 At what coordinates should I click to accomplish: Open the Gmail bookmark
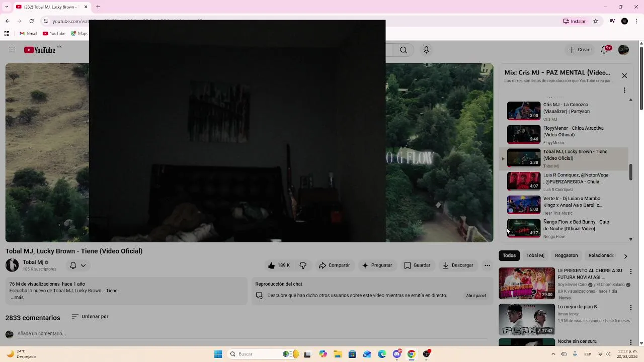28,34
